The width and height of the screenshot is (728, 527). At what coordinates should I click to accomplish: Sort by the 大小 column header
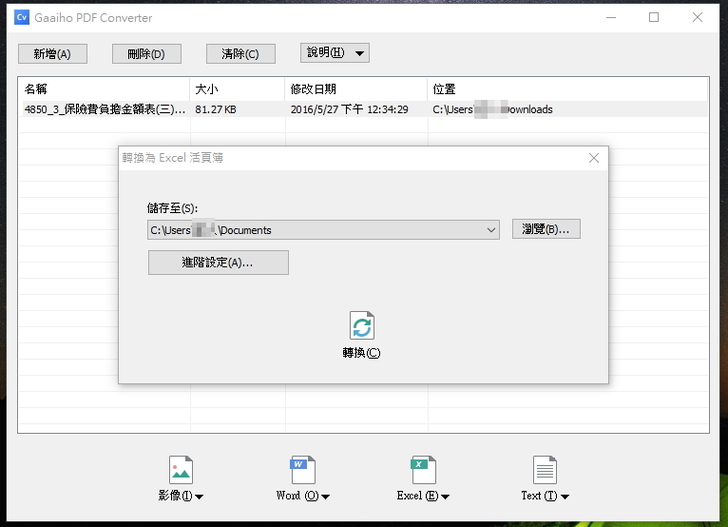coord(237,89)
